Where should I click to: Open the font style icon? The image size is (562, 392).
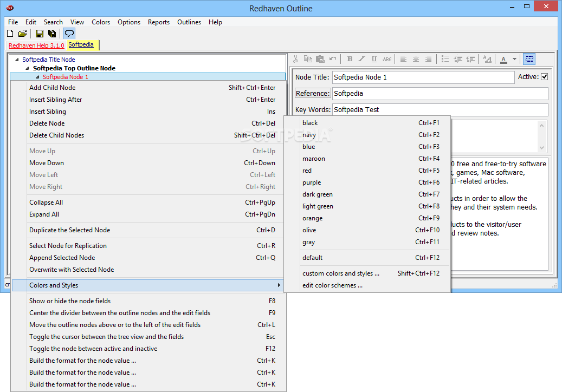[x=487, y=59]
